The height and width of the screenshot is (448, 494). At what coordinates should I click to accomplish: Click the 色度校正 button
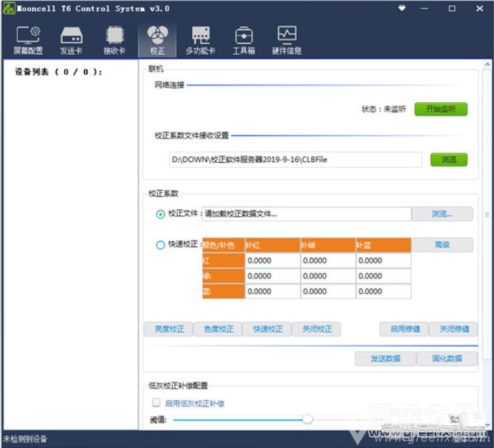218,330
